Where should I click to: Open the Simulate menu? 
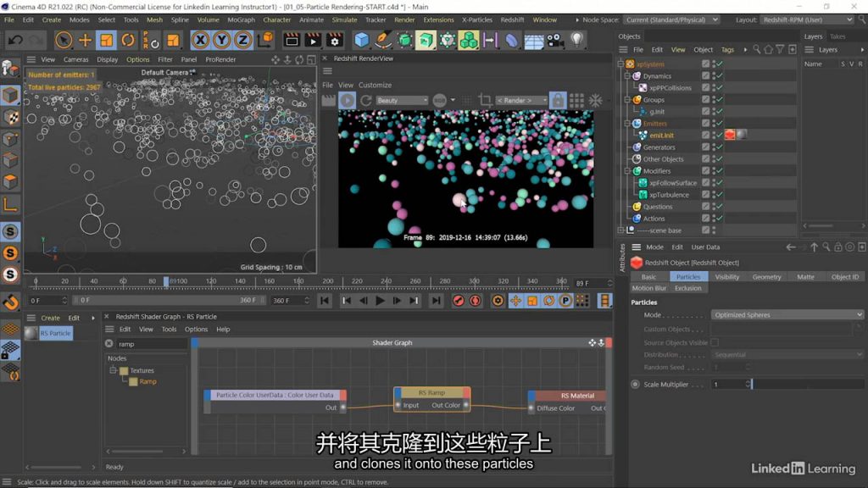click(344, 20)
